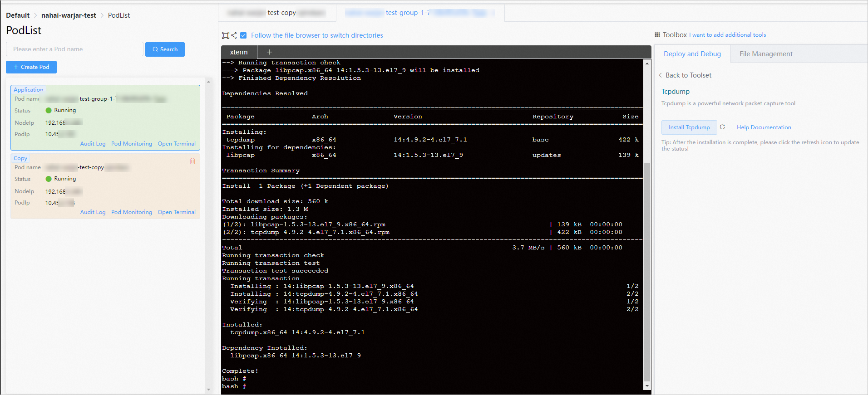The image size is (868, 395).
Task: Click terminal scrollbar up arrow
Action: point(647,63)
